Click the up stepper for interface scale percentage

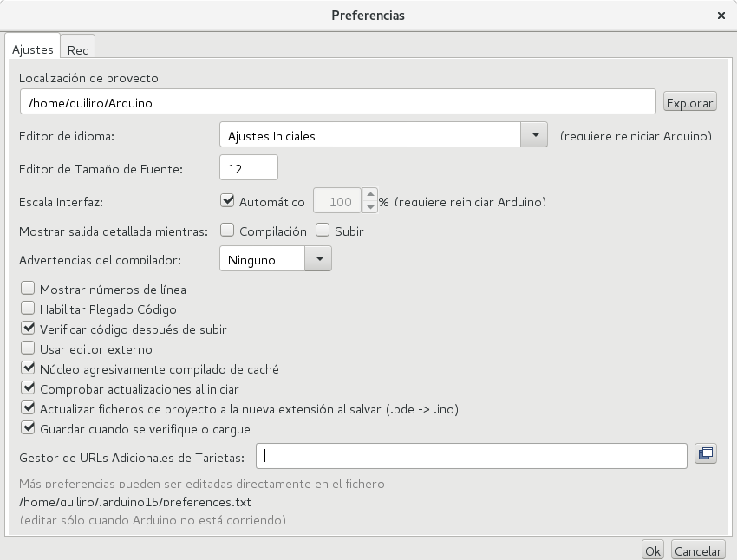tap(369, 195)
